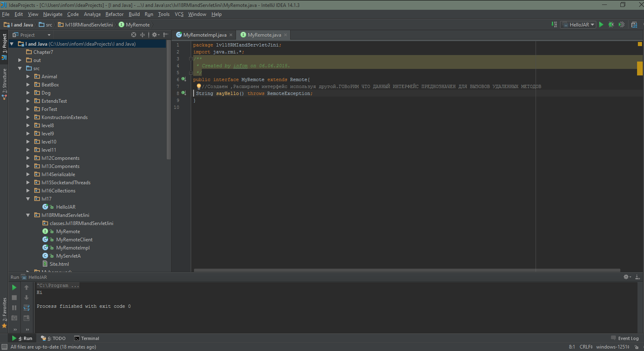Expand lvl16Collections package

coord(28,191)
